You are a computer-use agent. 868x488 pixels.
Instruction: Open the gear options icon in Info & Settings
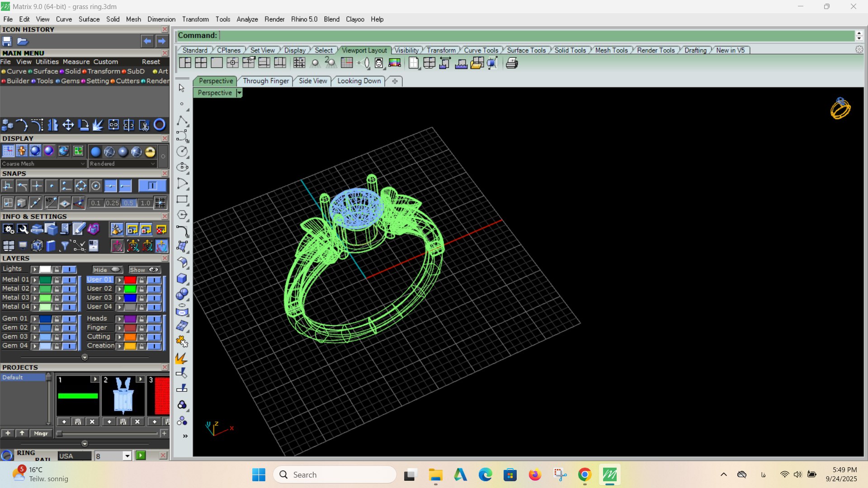[x=9, y=230]
